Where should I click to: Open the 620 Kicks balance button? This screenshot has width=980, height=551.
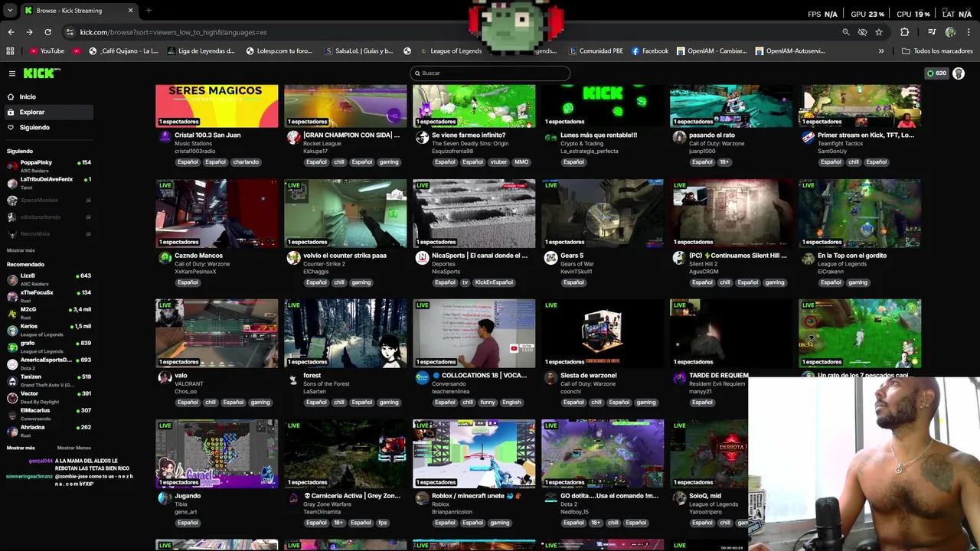point(936,73)
